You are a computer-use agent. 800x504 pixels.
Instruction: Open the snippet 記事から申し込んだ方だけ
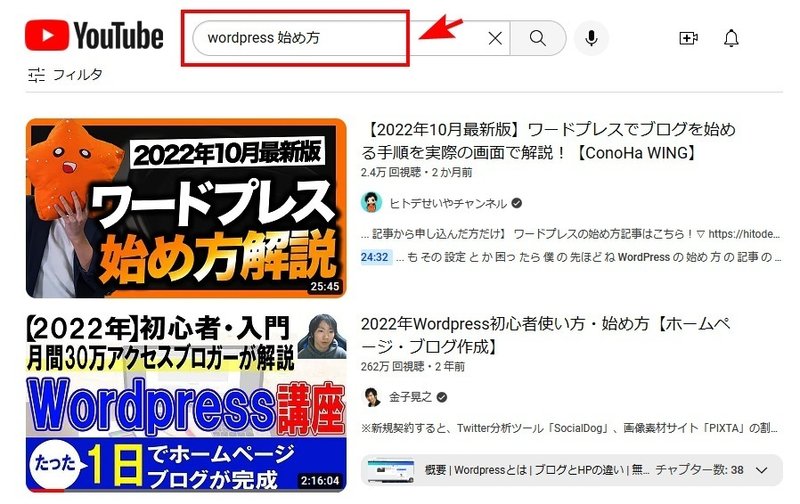(x=570, y=234)
